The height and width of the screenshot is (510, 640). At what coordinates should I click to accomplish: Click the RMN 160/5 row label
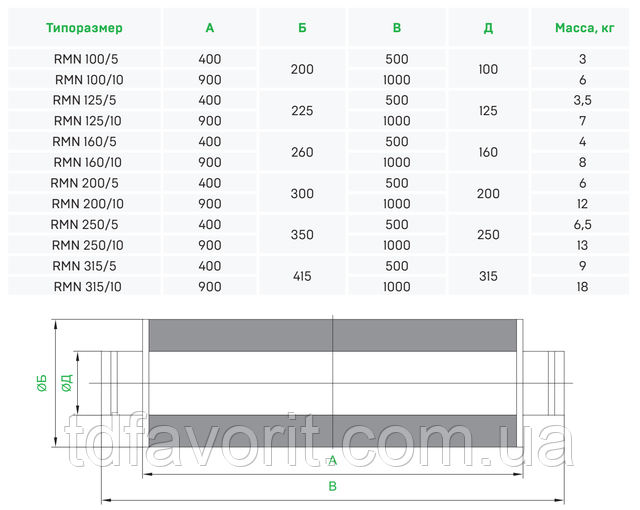[x=87, y=143]
